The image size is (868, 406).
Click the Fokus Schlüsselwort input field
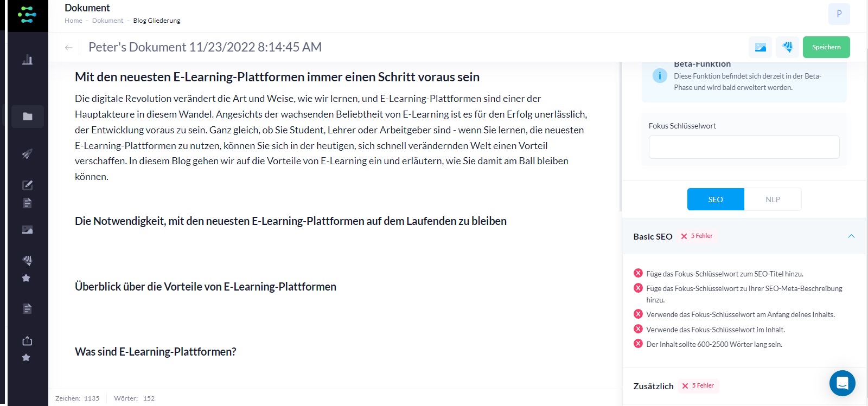coord(744,147)
